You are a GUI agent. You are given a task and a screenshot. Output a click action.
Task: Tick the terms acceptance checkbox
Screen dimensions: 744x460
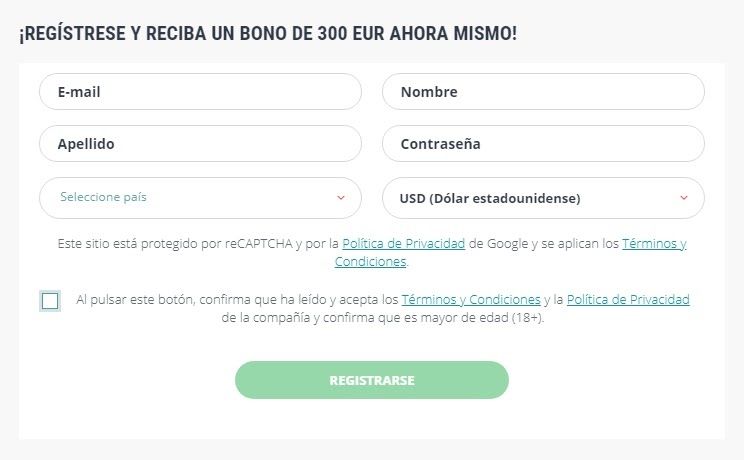(50, 300)
